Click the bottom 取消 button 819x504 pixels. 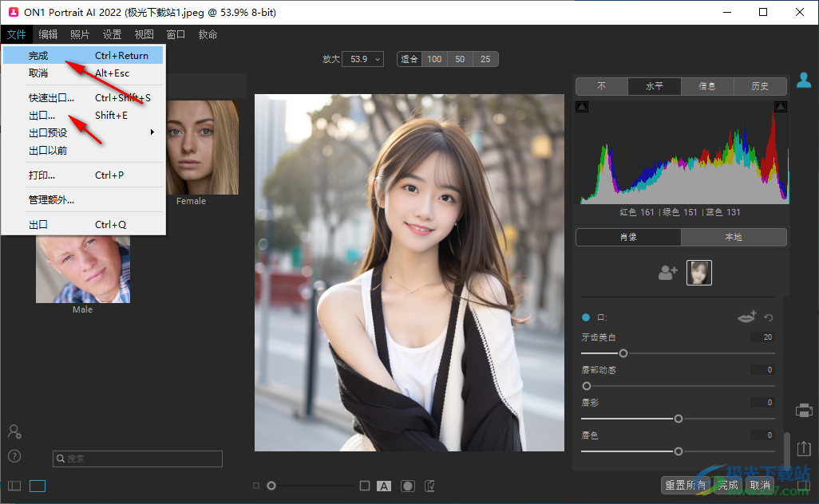pos(759,485)
